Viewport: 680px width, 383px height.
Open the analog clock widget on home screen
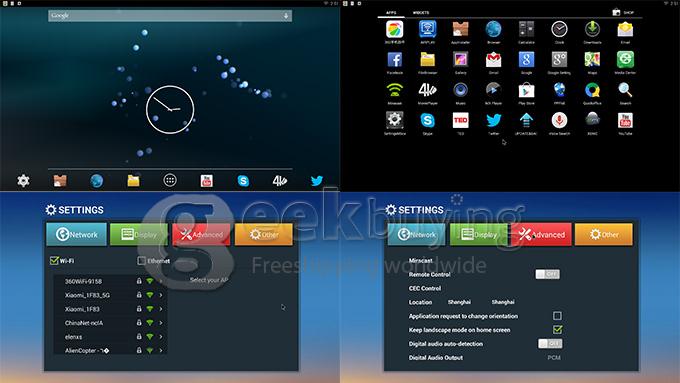[x=170, y=109]
